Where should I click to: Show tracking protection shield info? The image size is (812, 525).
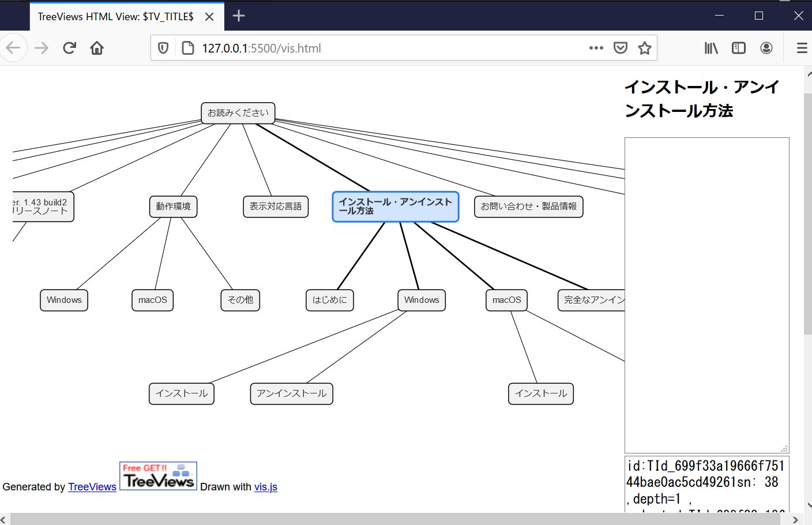[x=163, y=48]
